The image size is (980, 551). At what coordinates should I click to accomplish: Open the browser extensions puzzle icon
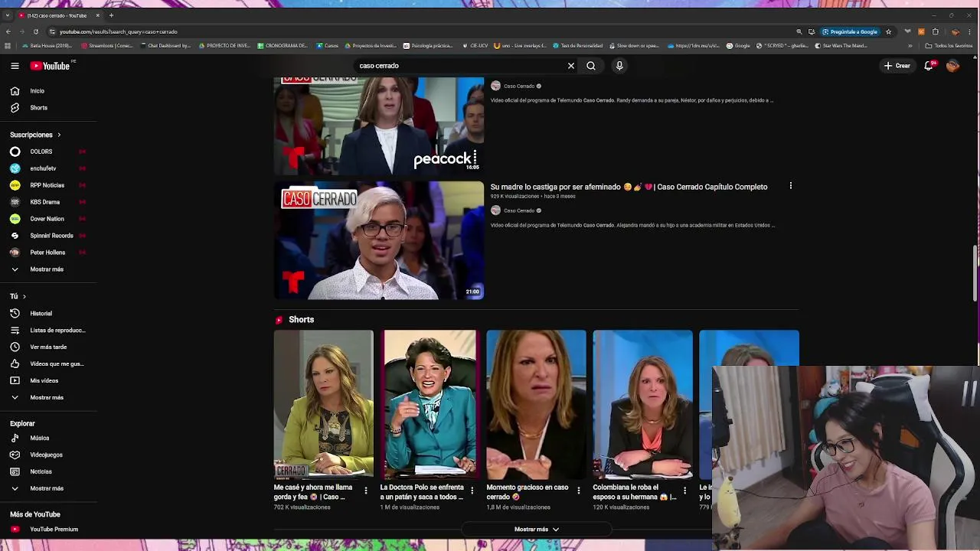tap(935, 31)
